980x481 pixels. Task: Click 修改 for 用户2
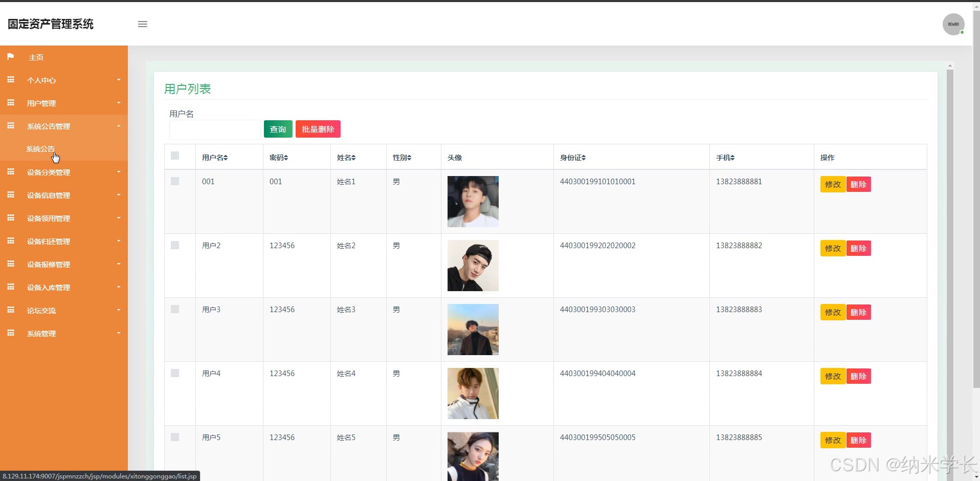(x=833, y=248)
